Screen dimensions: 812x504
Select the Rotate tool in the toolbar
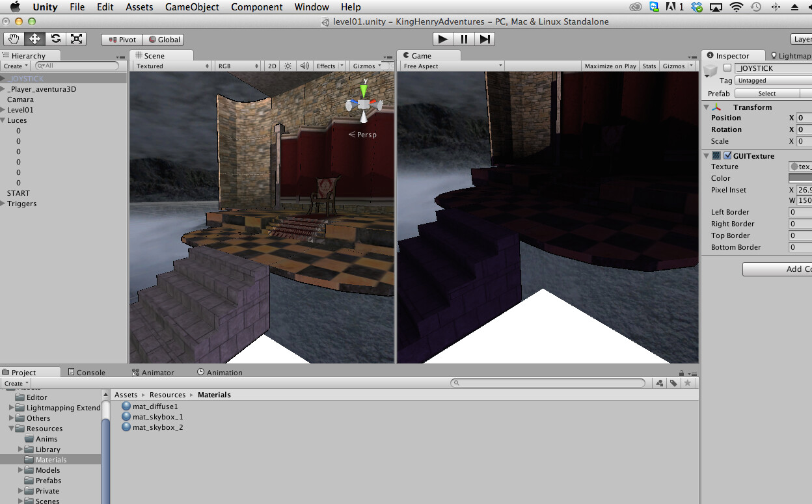pyautogui.click(x=55, y=39)
